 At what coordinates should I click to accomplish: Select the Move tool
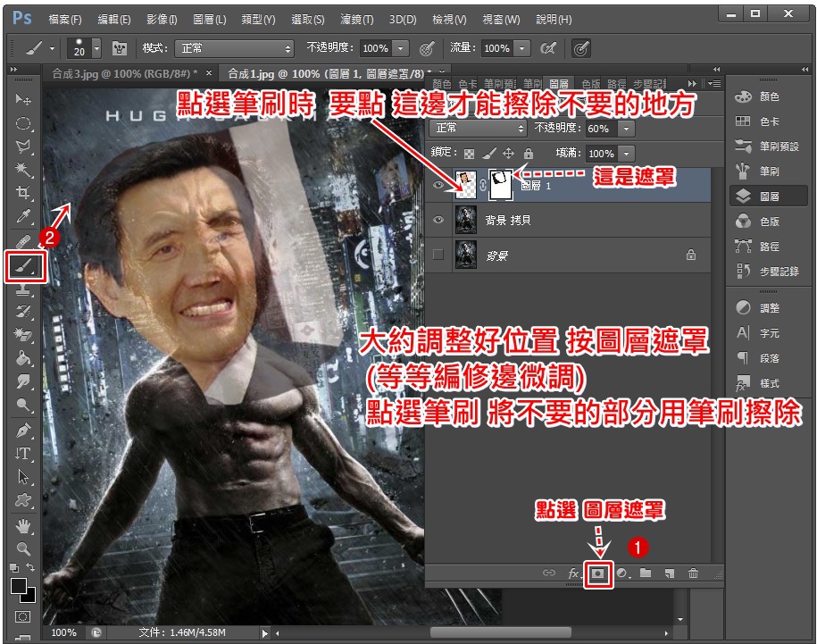23,99
